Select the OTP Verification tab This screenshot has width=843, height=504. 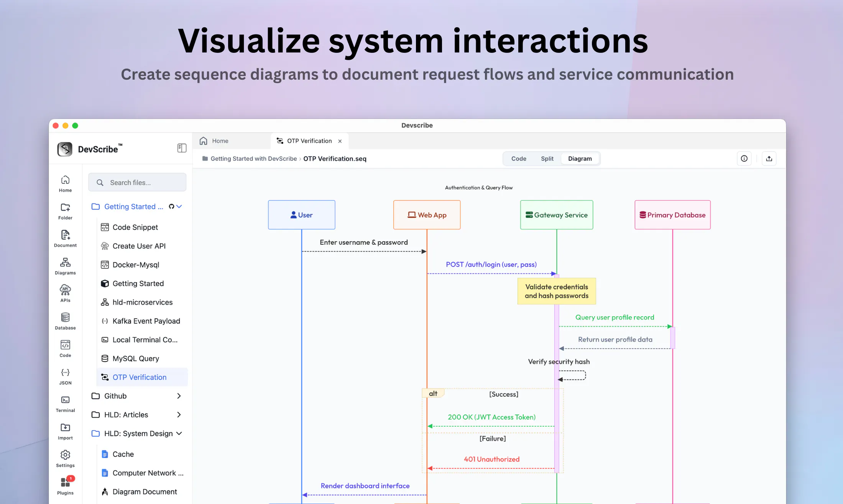[x=309, y=141]
